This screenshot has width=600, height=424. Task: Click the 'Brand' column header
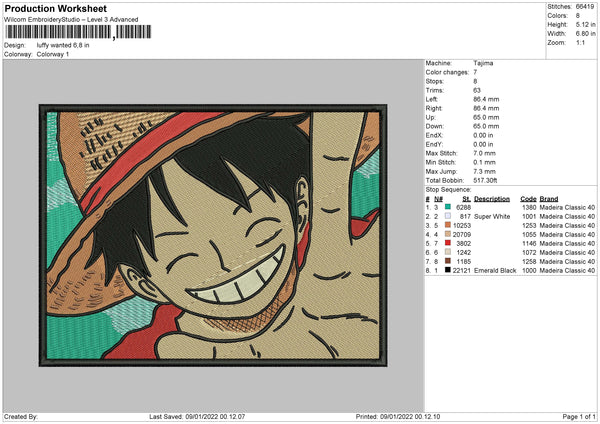coord(549,199)
